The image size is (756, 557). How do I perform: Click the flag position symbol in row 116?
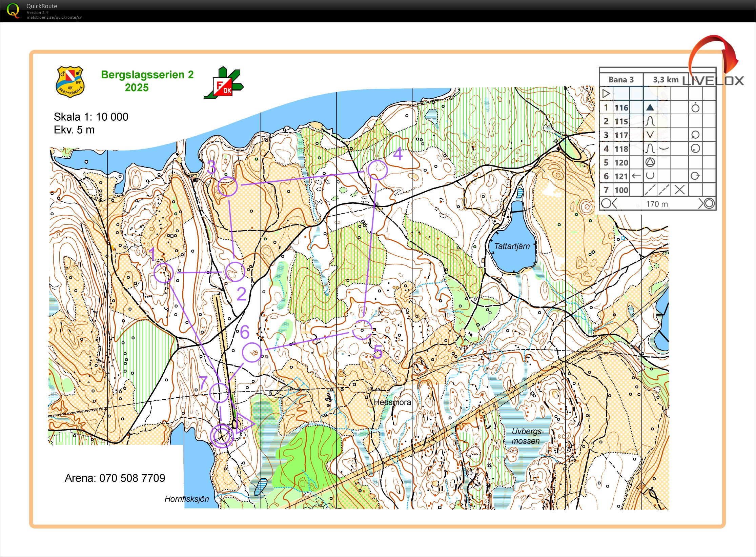(695, 107)
